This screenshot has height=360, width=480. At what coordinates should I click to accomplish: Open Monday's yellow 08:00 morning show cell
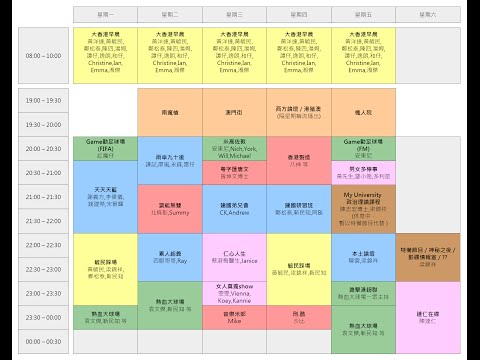point(105,56)
